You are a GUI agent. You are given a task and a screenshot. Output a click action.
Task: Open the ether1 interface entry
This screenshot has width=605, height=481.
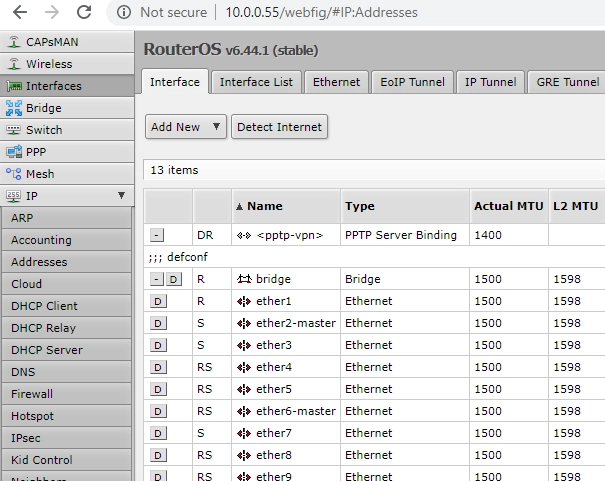pos(274,301)
